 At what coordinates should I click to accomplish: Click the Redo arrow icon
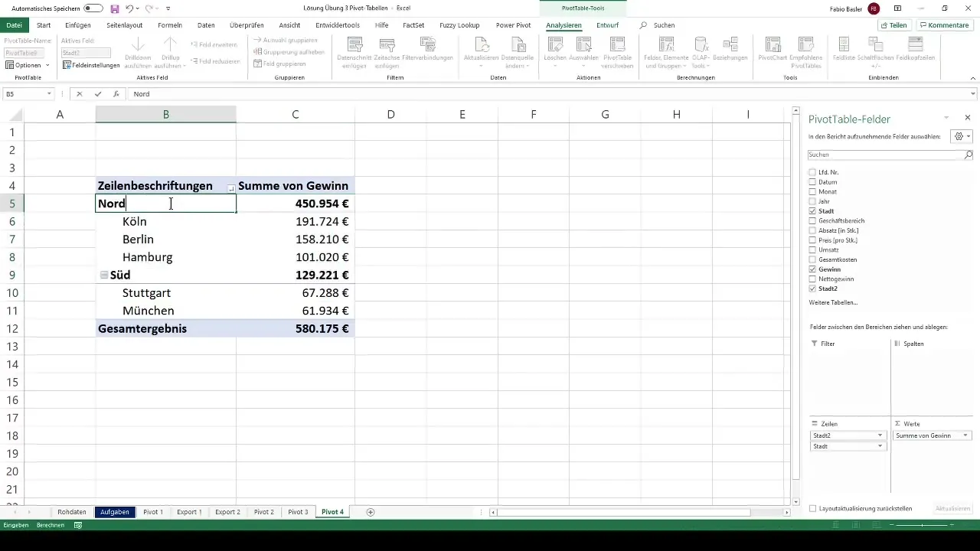click(149, 8)
